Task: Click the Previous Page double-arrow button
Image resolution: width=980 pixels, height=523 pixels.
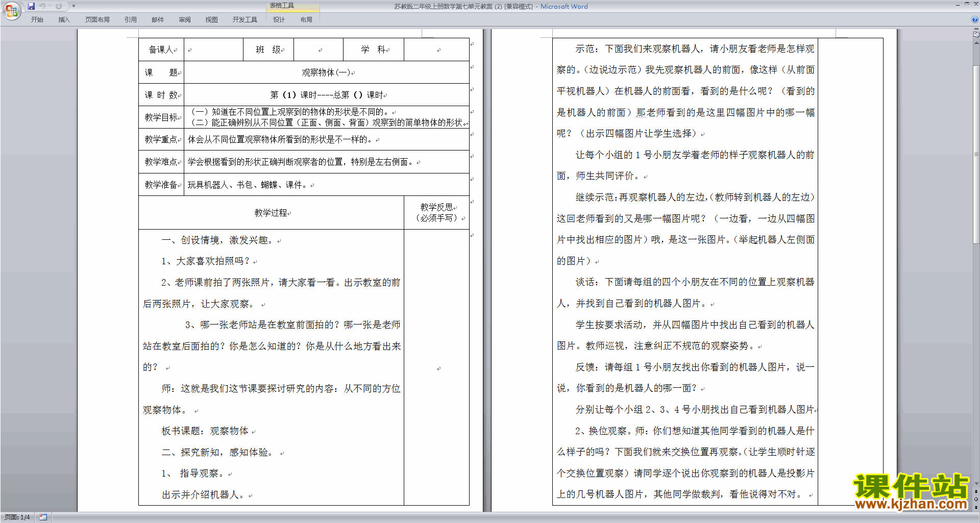Action: 976,492
